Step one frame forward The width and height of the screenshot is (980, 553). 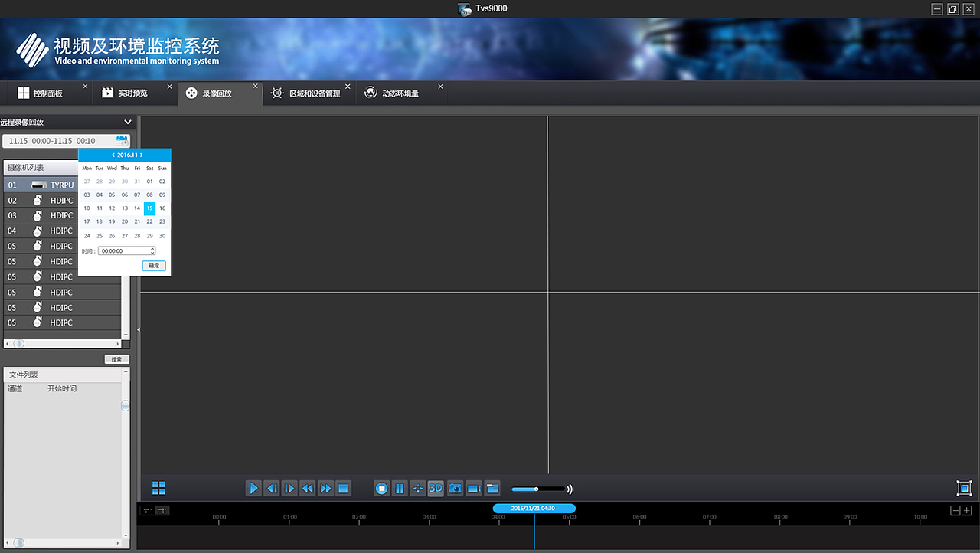tap(289, 488)
